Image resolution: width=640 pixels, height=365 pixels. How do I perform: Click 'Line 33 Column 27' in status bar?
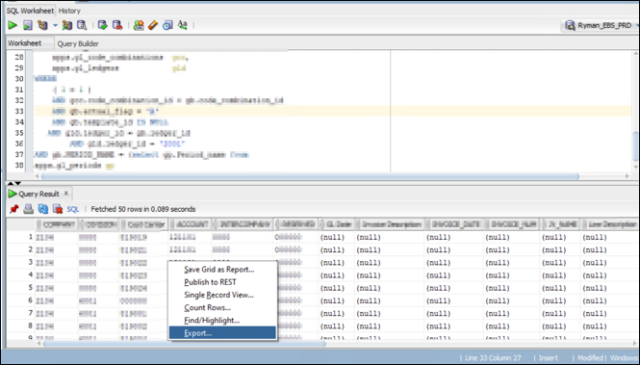pyautogui.click(x=493, y=358)
